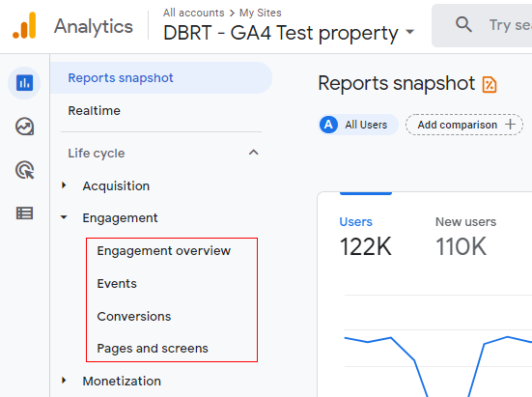
Task: Click the Reports snapshot page heading
Action: 396,83
